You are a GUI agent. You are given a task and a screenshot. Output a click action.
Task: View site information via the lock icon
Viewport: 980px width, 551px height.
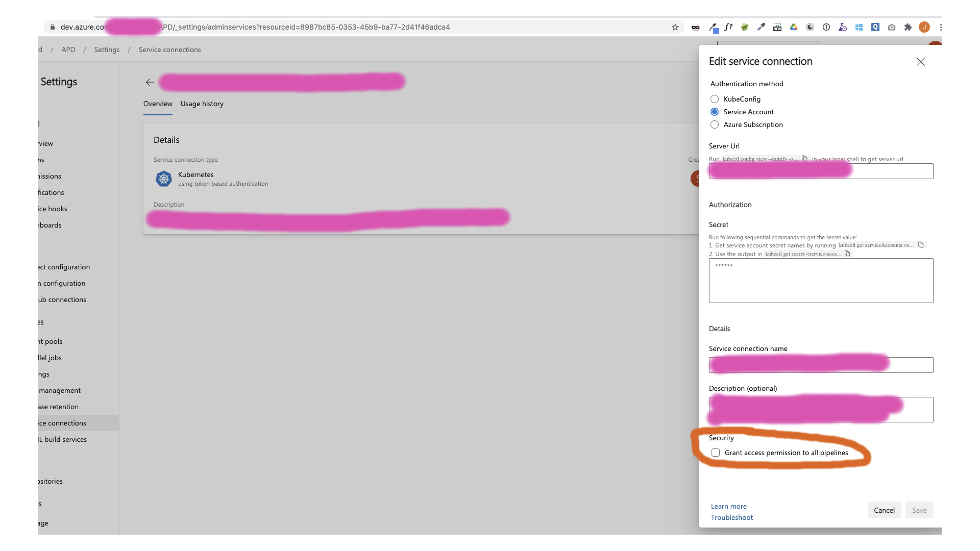coord(52,27)
